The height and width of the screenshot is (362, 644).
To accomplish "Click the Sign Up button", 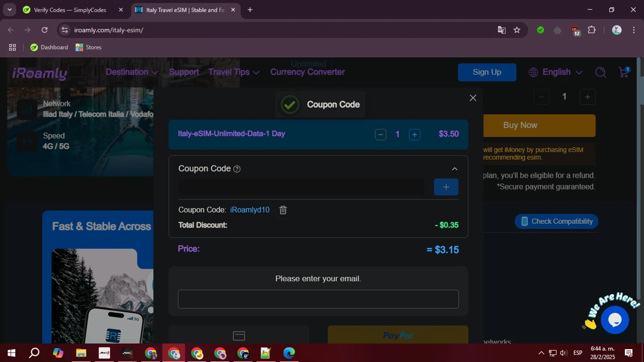I will click(487, 72).
